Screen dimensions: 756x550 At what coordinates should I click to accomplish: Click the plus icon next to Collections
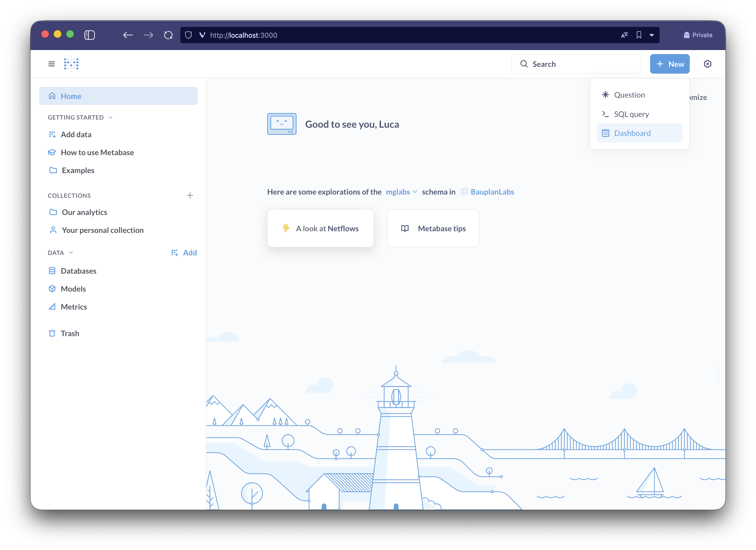(x=190, y=195)
